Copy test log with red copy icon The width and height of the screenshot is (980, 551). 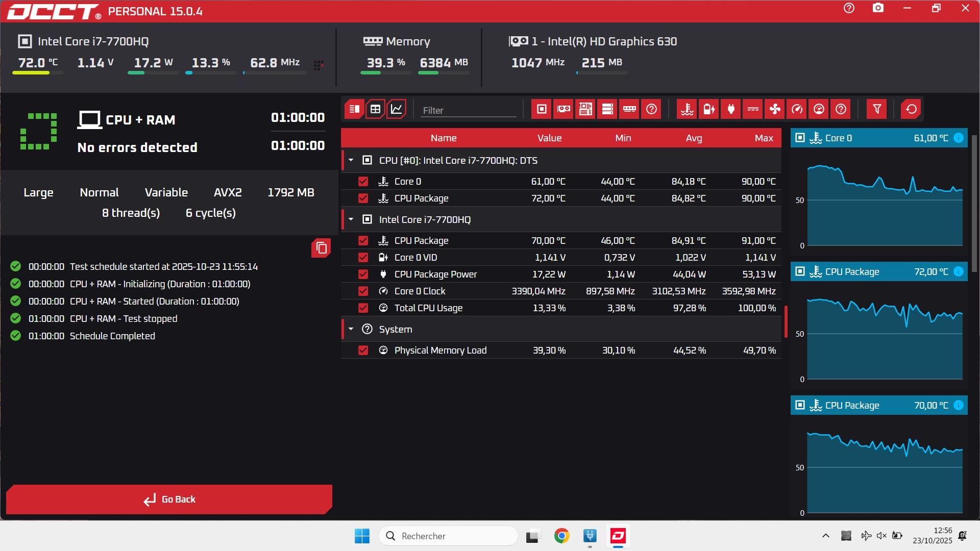(321, 248)
